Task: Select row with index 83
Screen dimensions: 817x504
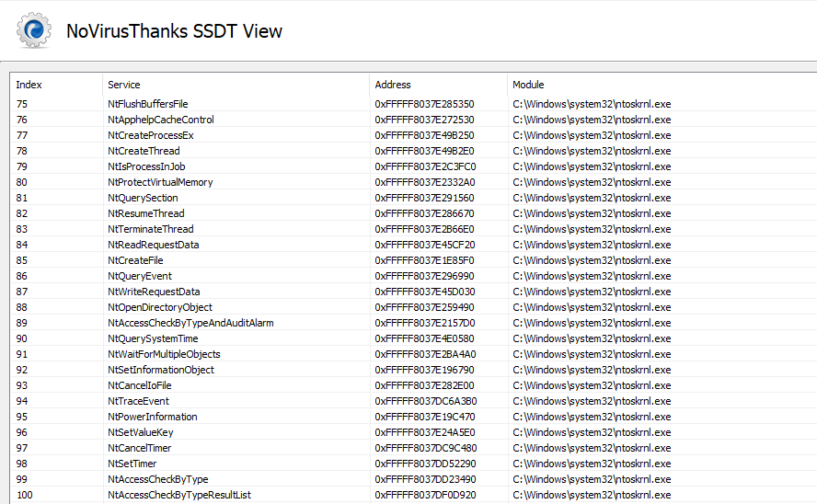Action: tap(22, 229)
